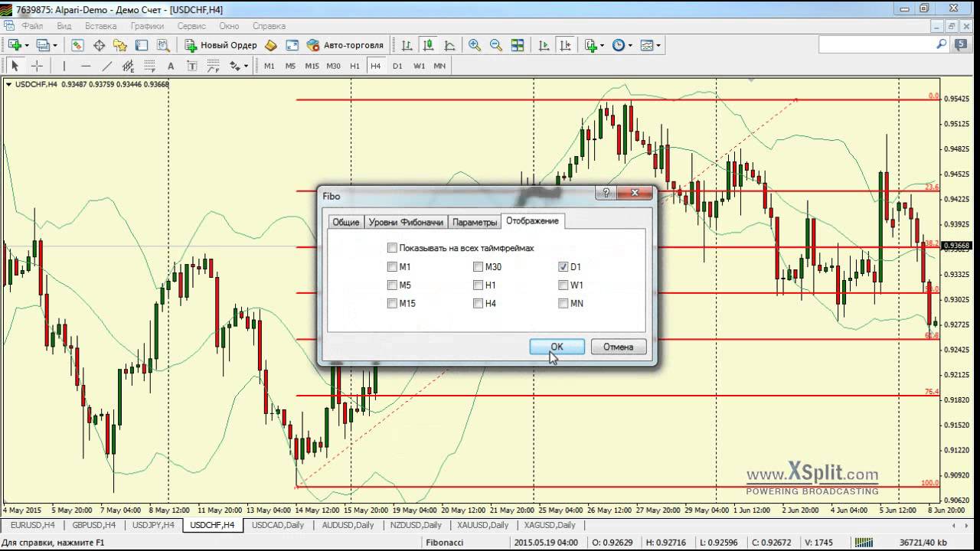The height and width of the screenshot is (551, 980).
Task: Select the horizontal line drawing tool
Action: [86, 66]
